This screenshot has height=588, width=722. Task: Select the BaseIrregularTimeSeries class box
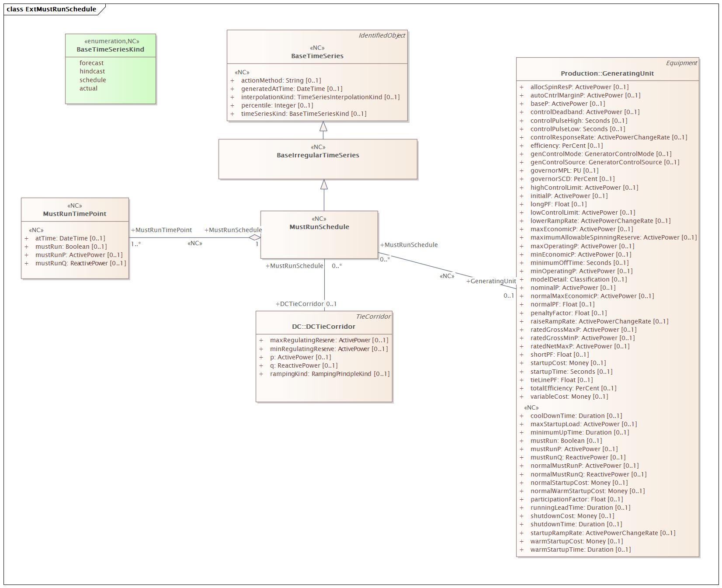tap(318, 159)
